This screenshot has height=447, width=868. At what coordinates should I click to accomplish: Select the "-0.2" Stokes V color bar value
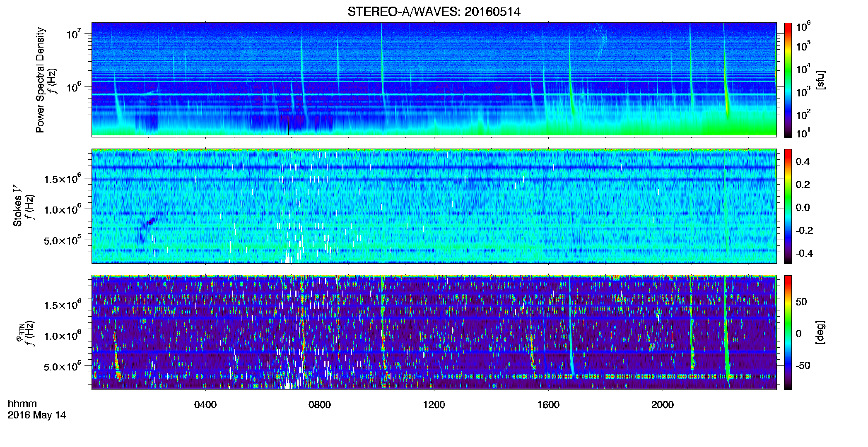[x=804, y=231]
